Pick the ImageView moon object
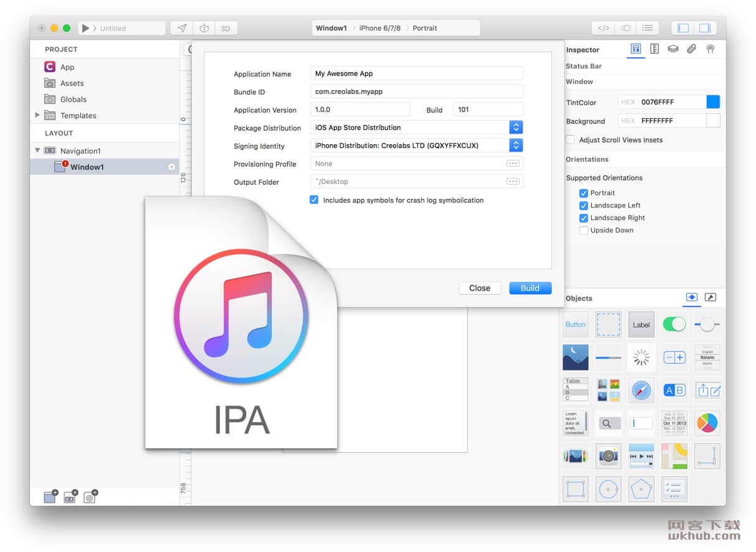 (x=576, y=357)
